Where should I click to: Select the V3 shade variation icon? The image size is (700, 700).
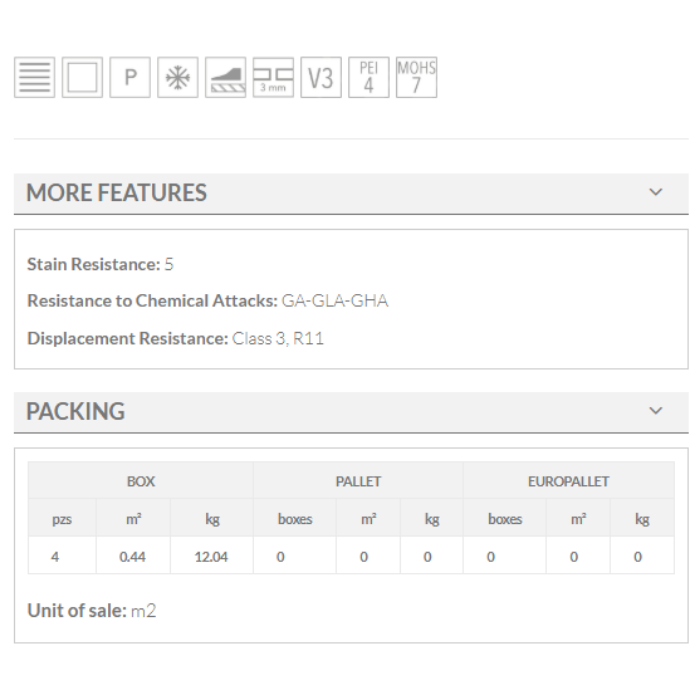tap(321, 78)
